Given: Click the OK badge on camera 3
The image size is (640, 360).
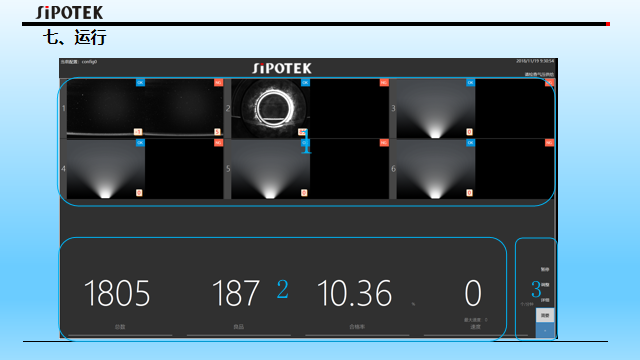Looking at the screenshot, I should tap(470, 82).
